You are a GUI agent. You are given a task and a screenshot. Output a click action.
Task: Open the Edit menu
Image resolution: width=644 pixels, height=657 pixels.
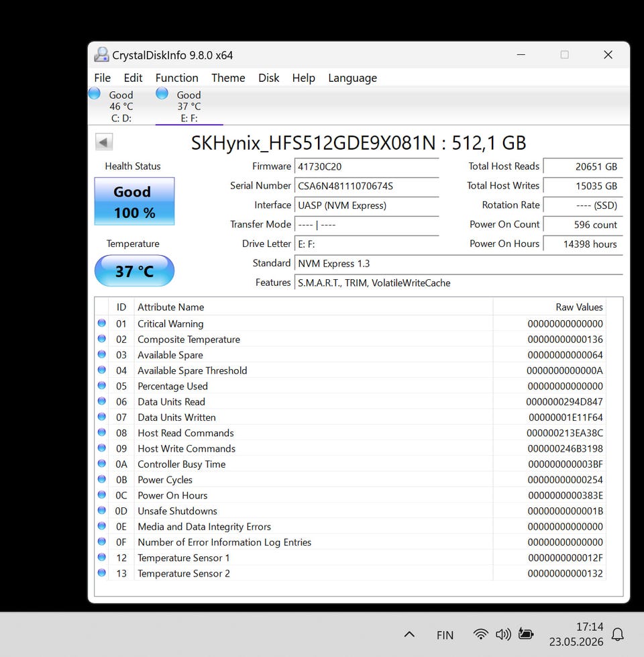133,78
